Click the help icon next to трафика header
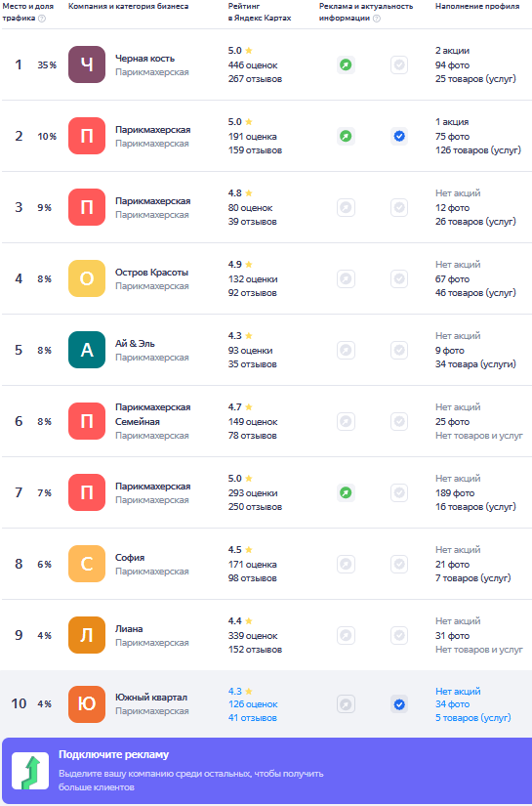532x806 pixels. 42,19
